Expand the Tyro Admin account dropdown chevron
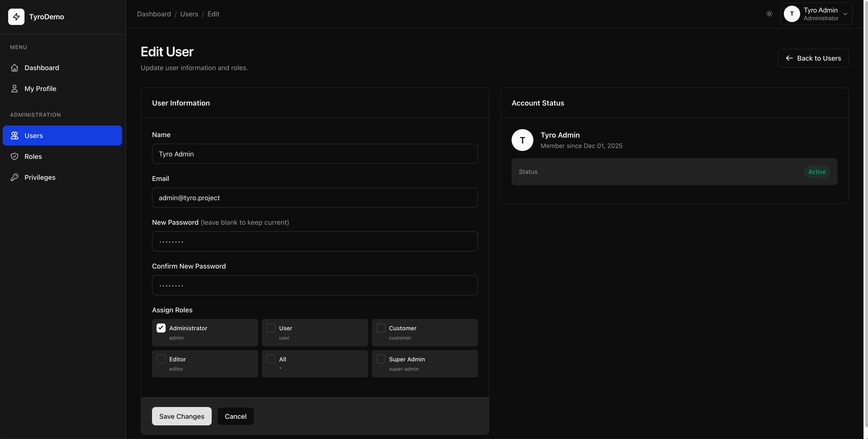868x439 pixels. coord(845,14)
